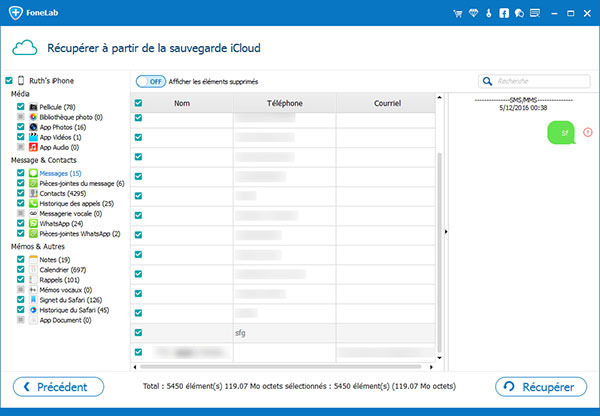The height and width of the screenshot is (416, 600).
Task: Click the Notes icon
Action: click(33, 259)
